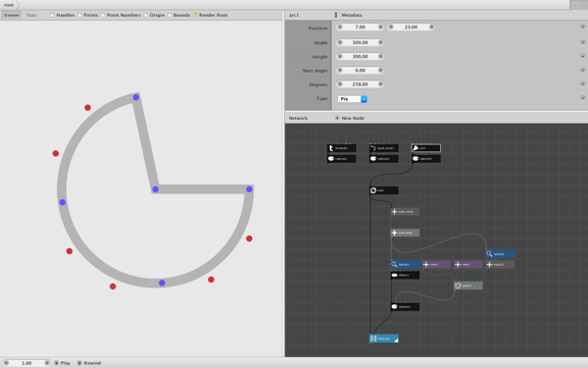
Task: Increase the Position X value 7.00
Action: coord(380,27)
